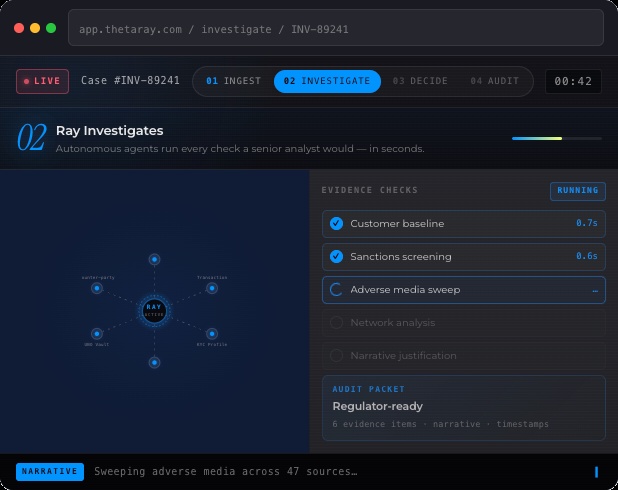This screenshot has width=618, height=490.
Task: Maximize the window with green button
Action: pos(51,28)
